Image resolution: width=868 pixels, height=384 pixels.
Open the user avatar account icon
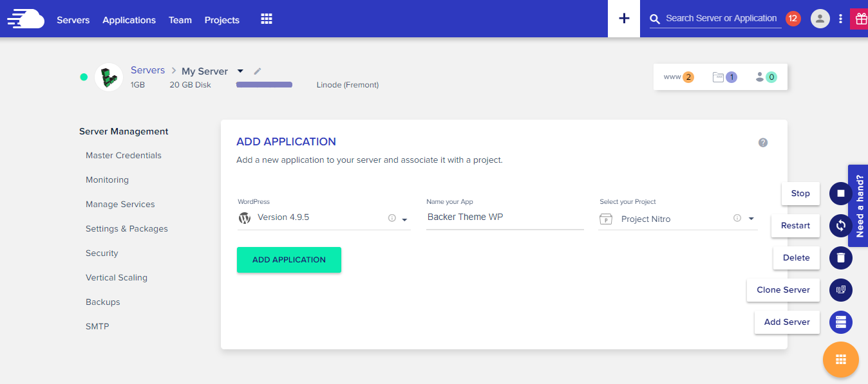click(820, 19)
